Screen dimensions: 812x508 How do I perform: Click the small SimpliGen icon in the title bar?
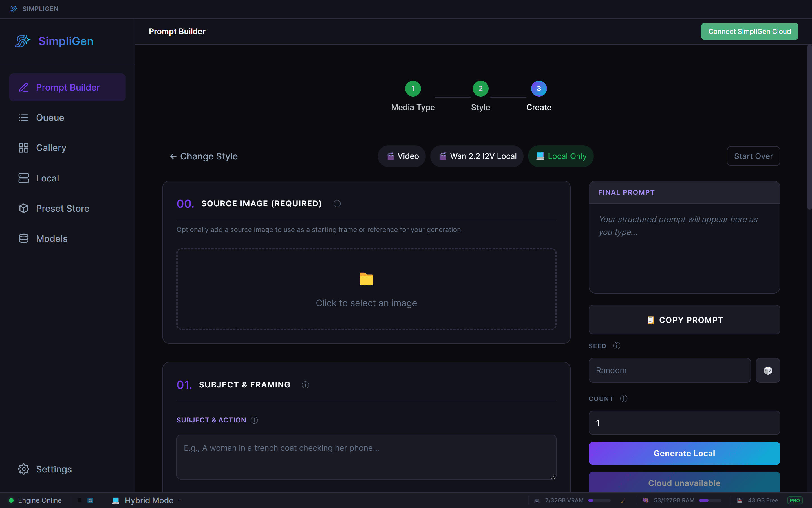(x=14, y=9)
